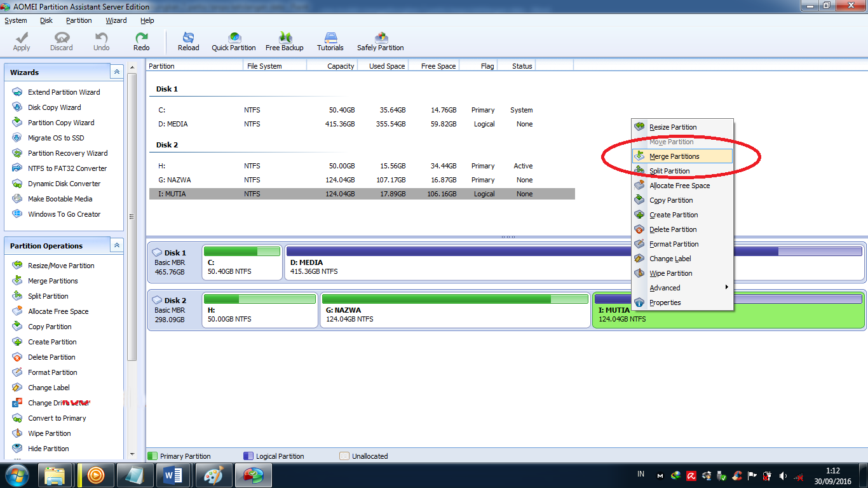This screenshot has height=488, width=868.
Task: Choose Split Partition from context menu
Action: click(683, 171)
